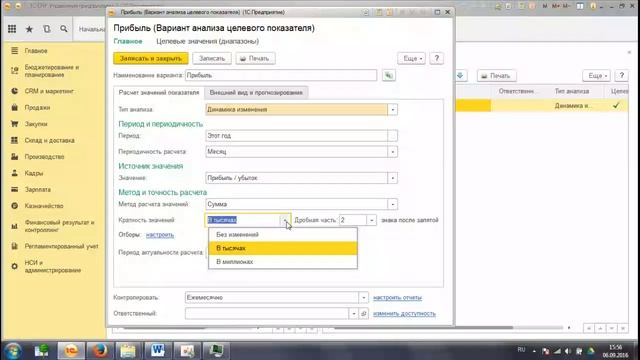The height and width of the screenshot is (360, 640).
Task: Click НСИ и администрирование gear icon
Action: coord(15,266)
